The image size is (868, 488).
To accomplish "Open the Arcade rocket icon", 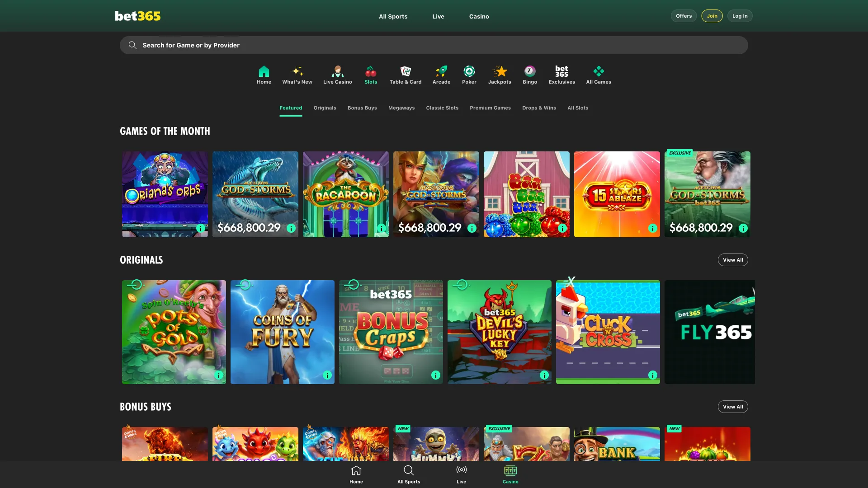I will point(441,71).
